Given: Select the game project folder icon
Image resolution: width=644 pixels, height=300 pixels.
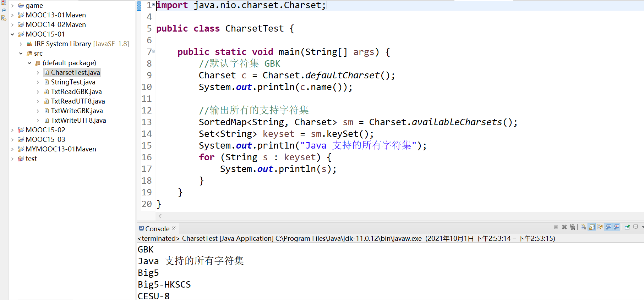Looking at the screenshot, I should click(21, 6).
